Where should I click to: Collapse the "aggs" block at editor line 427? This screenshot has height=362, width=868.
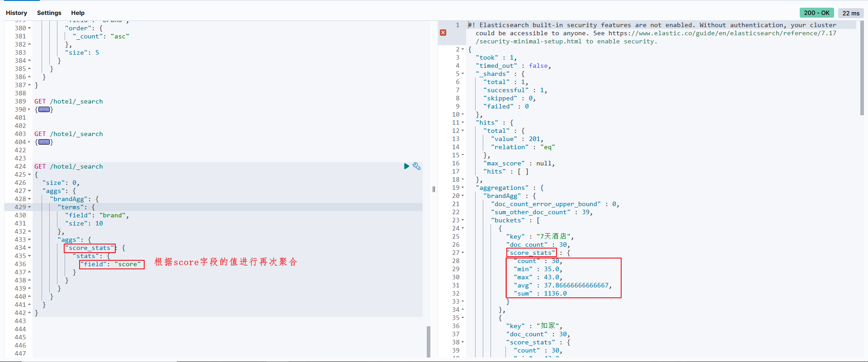point(29,191)
